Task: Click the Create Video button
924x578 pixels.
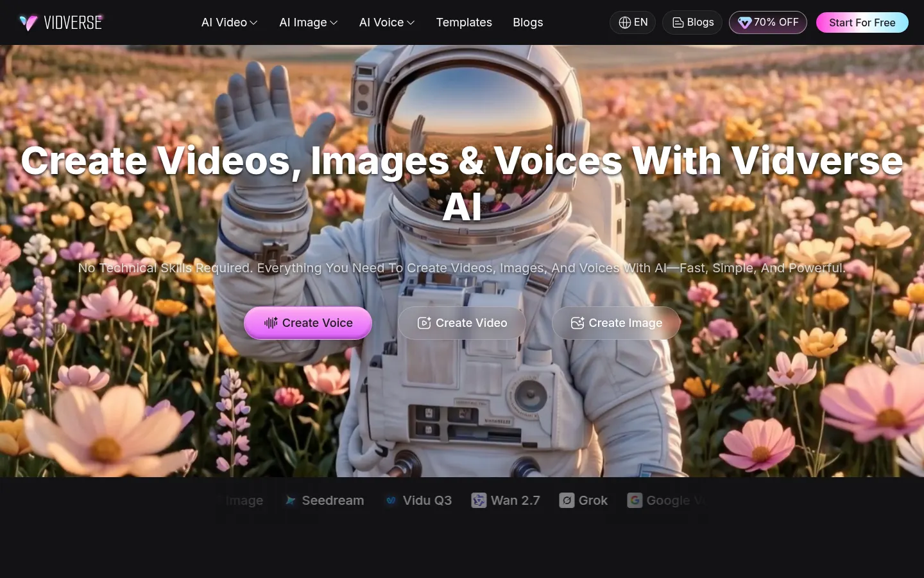Action: pos(462,323)
